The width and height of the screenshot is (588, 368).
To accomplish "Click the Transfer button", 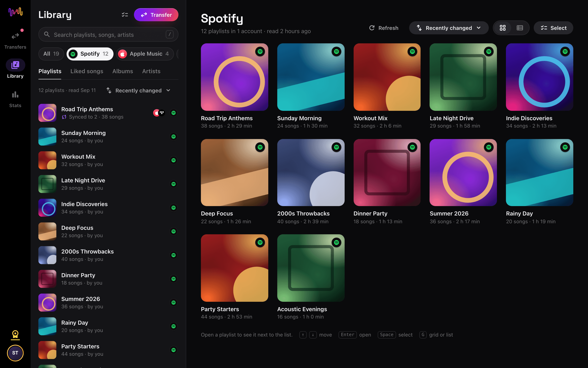I will pos(156,15).
